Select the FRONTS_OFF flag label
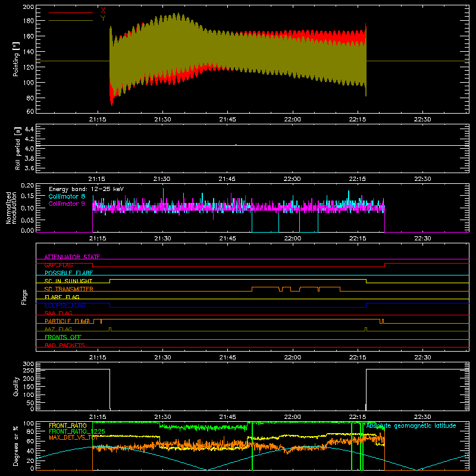This screenshot has width=476, height=476. (63, 337)
